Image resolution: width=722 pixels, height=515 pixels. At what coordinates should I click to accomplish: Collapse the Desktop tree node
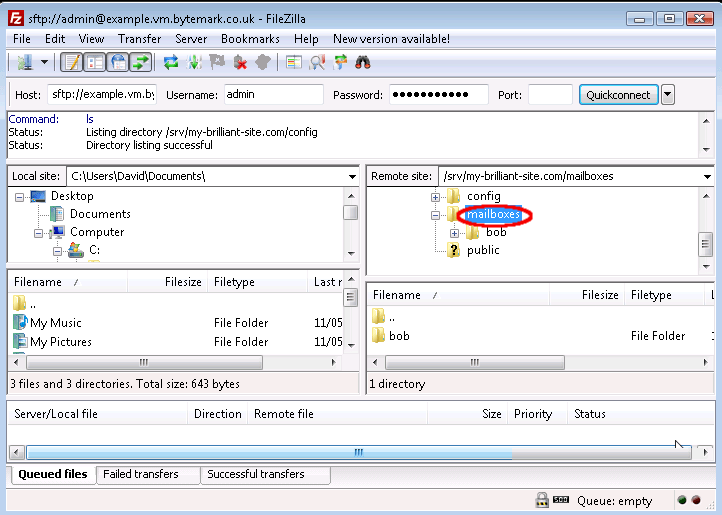point(19,197)
